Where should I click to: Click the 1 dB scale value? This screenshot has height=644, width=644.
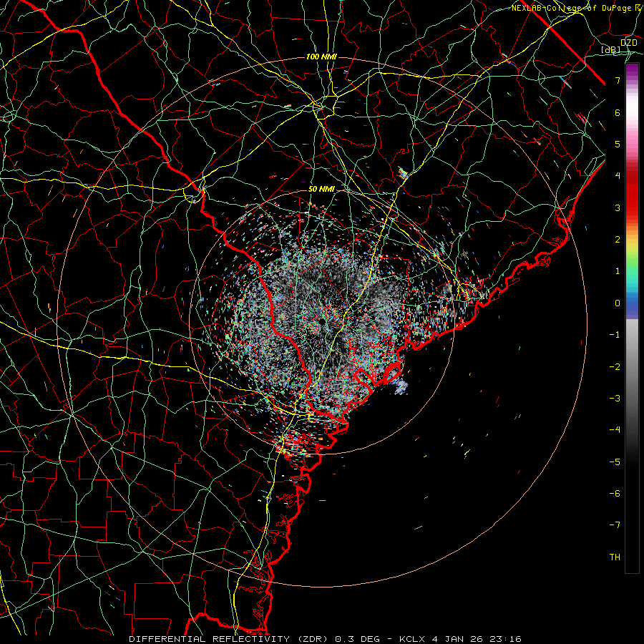pos(618,271)
